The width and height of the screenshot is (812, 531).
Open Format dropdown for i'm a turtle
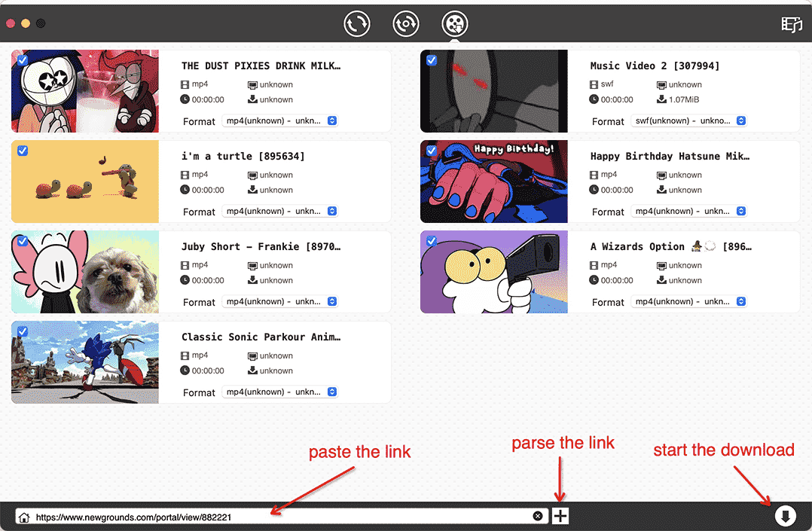280,211
